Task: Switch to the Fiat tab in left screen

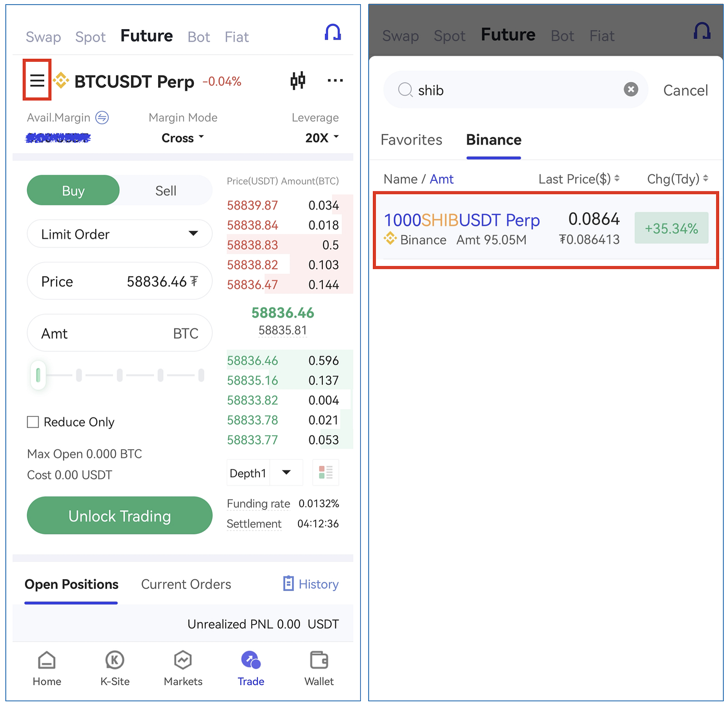Action: click(237, 37)
